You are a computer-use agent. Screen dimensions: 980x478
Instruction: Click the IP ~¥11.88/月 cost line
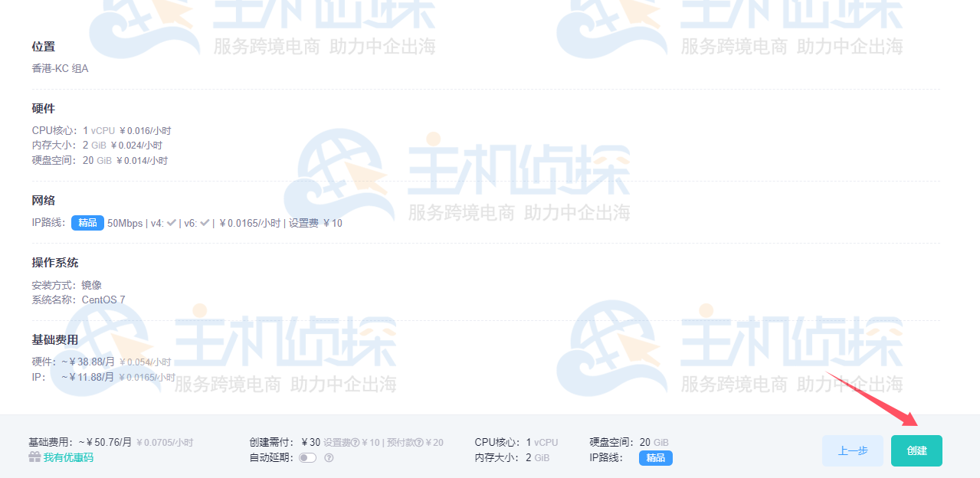tap(103, 376)
